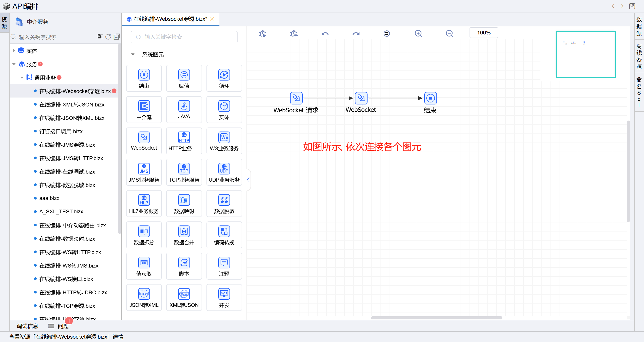Select the 数据映射 element in palette
Image resolution: width=644 pixels, height=342 pixels.
pos(184,204)
